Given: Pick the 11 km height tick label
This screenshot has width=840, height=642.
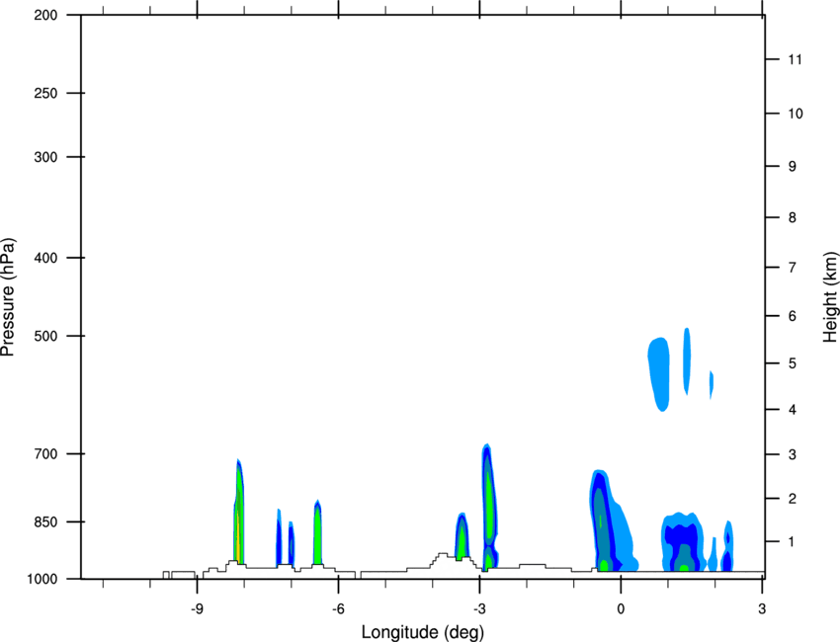Looking at the screenshot, I should point(796,59).
